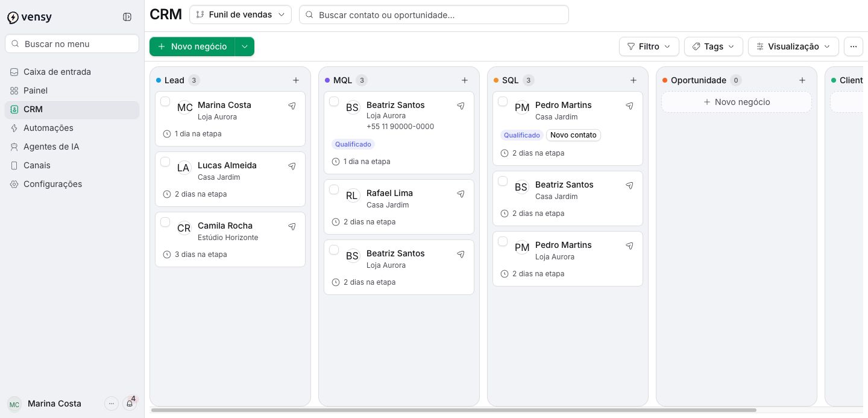Viewport: 868px width, 418px height.
Task: Open the user options dots beside Marina Costa
Action: tap(112, 404)
